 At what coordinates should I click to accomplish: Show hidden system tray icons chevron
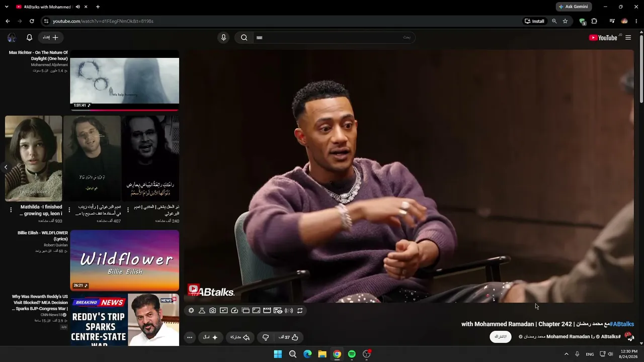(x=566, y=354)
